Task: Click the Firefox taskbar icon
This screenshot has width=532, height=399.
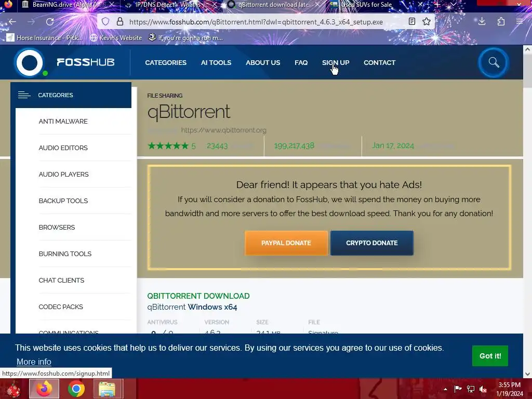Action: (44, 389)
